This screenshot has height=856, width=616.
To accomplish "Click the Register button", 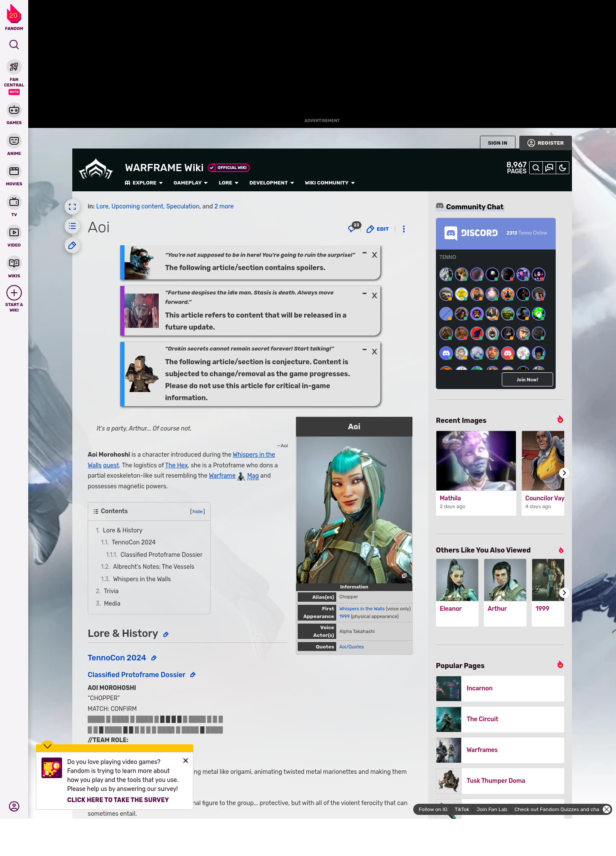I will [545, 143].
